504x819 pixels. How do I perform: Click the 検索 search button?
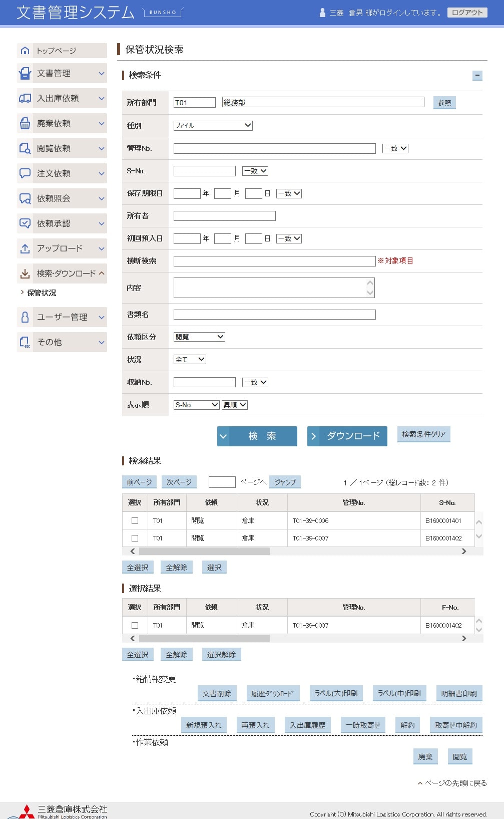257,436
